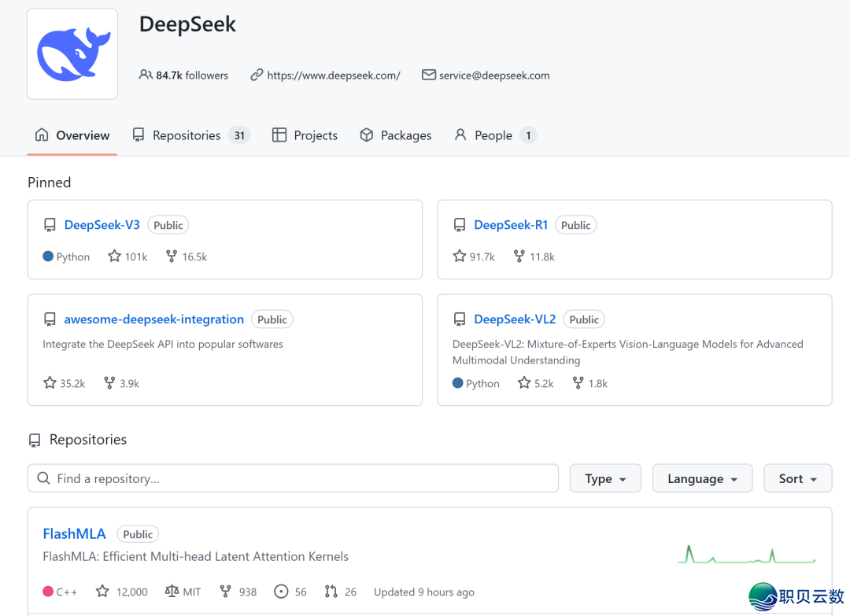Click the DeepSeek whale logo avatar
The width and height of the screenshot is (850, 616).
[72, 54]
